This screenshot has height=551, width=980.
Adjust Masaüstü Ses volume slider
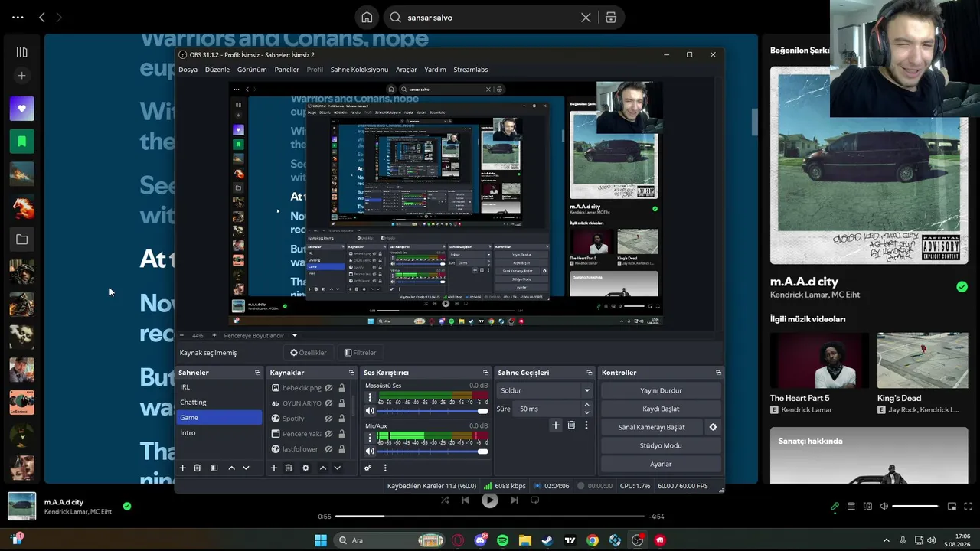tap(433, 411)
